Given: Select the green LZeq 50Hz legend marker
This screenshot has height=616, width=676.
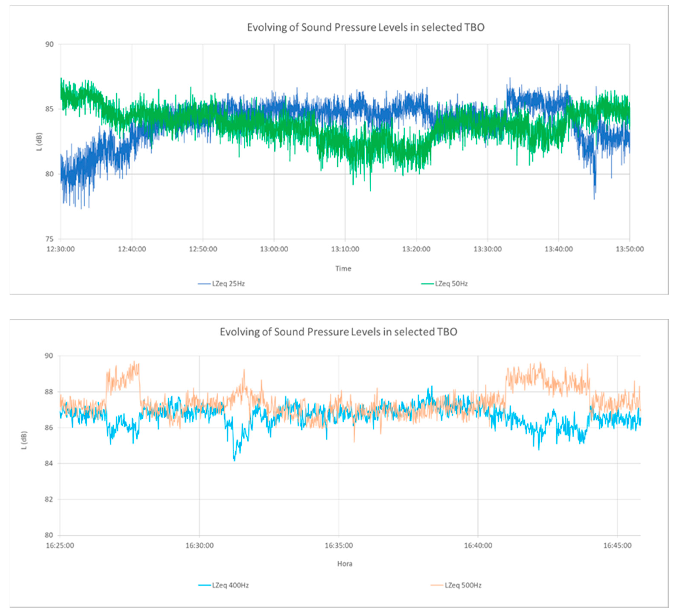Looking at the screenshot, I should [x=428, y=283].
